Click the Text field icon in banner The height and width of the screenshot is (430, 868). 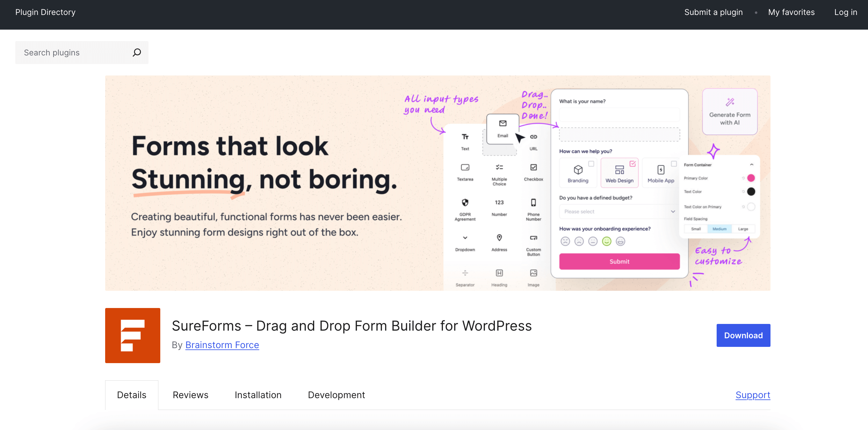pos(465,137)
